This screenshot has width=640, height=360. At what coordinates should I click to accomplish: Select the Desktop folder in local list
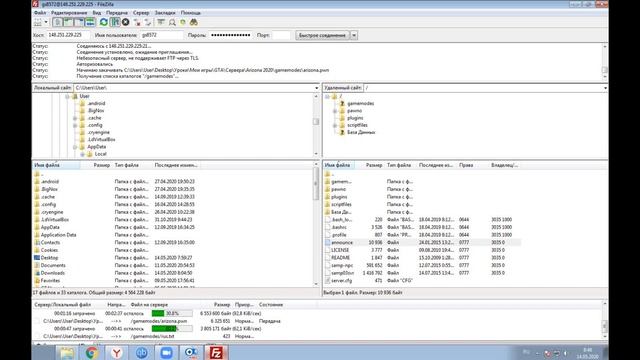coord(49,258)
